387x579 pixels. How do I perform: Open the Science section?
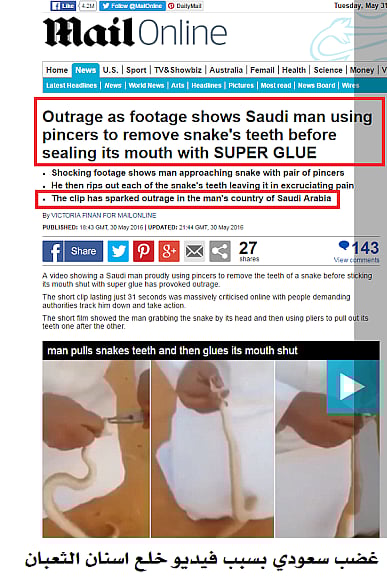[x=328, y=70]
